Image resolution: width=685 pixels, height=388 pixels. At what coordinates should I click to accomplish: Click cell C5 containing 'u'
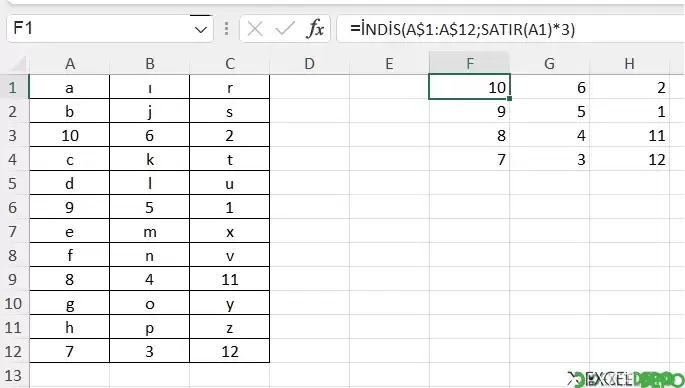[x=230, y=183]
